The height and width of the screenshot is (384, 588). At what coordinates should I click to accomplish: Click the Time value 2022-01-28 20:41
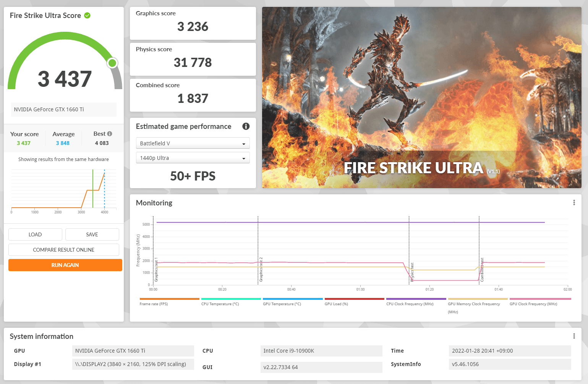coord(510,351)
